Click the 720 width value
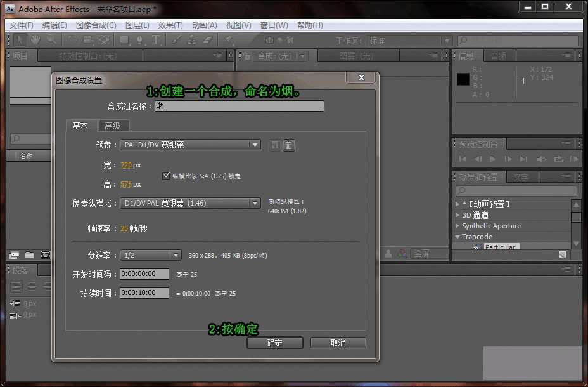Image resolution: width=588 pixels, height=387 pixels. pyautogui.click(x=126, y=165)
